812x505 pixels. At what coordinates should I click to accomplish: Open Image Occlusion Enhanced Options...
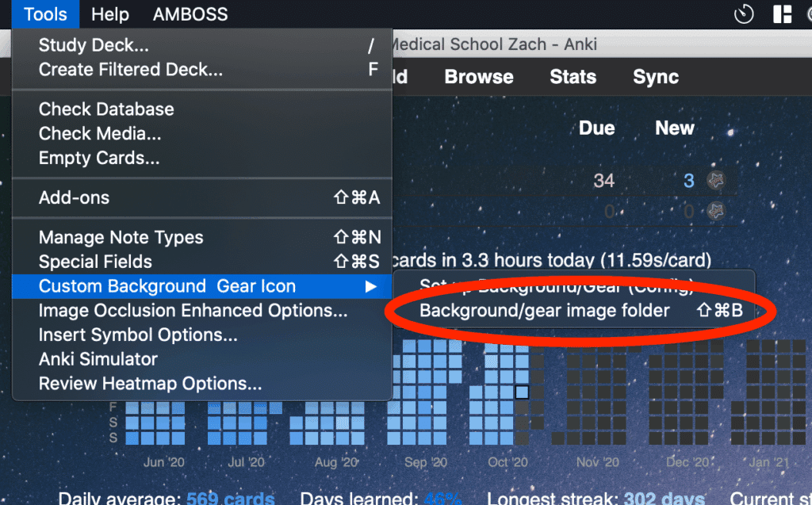tap(202, 311)
